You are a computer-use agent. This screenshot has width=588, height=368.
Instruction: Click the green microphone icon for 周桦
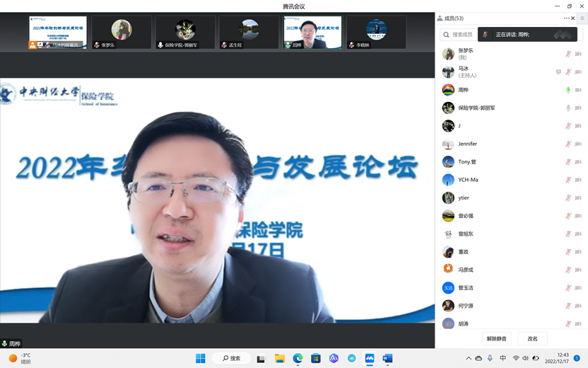pyautogui.click(x=568, y=91)
